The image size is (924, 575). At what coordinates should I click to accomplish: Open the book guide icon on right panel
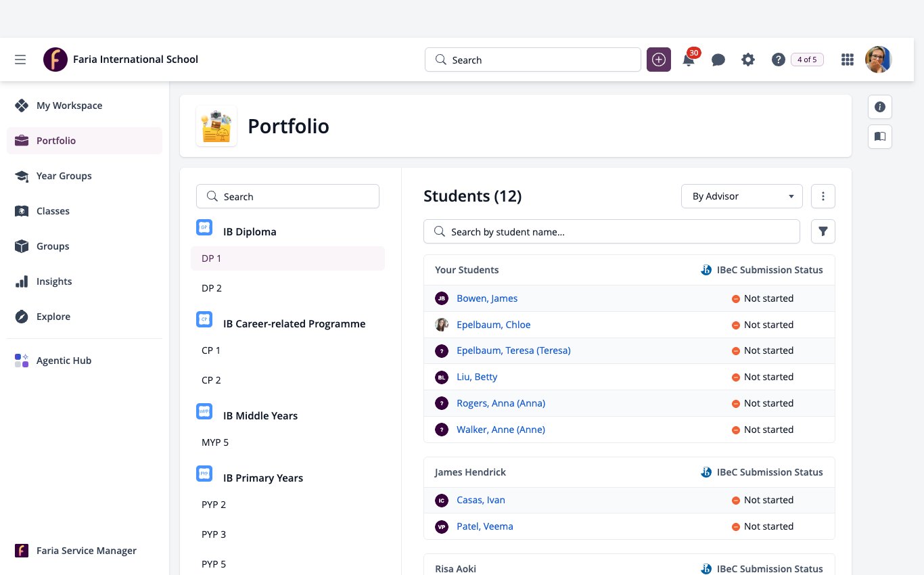point(880,137)
